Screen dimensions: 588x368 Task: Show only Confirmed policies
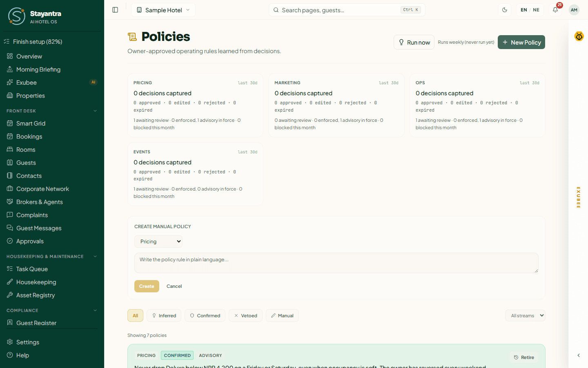coord(205,316)
